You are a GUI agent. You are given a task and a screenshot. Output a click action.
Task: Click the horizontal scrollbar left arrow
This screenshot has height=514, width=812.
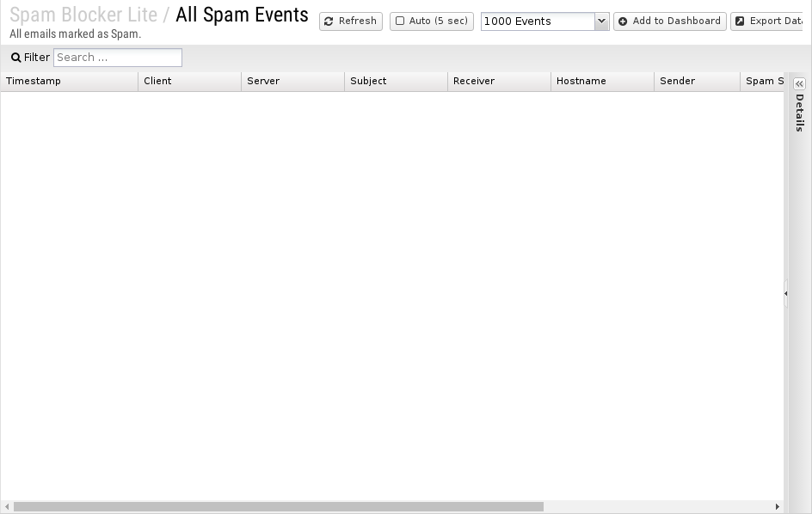click(7, 507)
